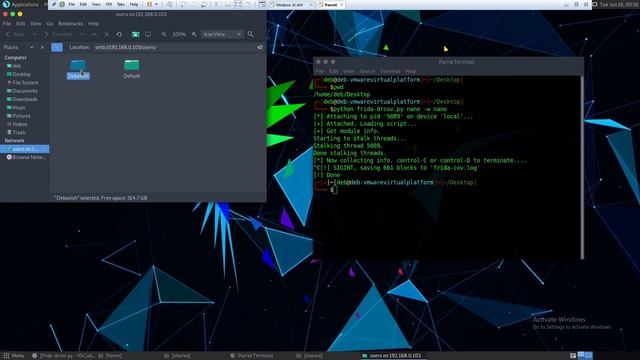This screenshot has width=640, height=360.
Task: Collapse the Computer section header
Action: (16, 58)
